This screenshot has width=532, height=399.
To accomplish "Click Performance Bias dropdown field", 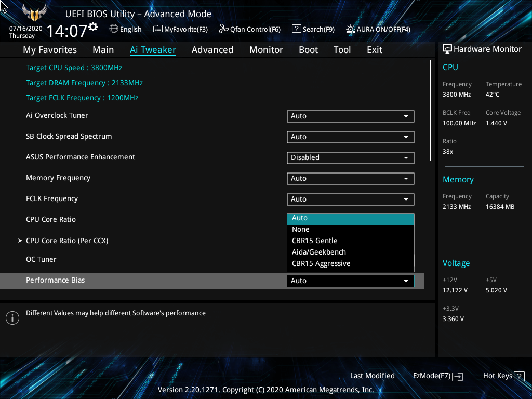I will pos(351,281).
